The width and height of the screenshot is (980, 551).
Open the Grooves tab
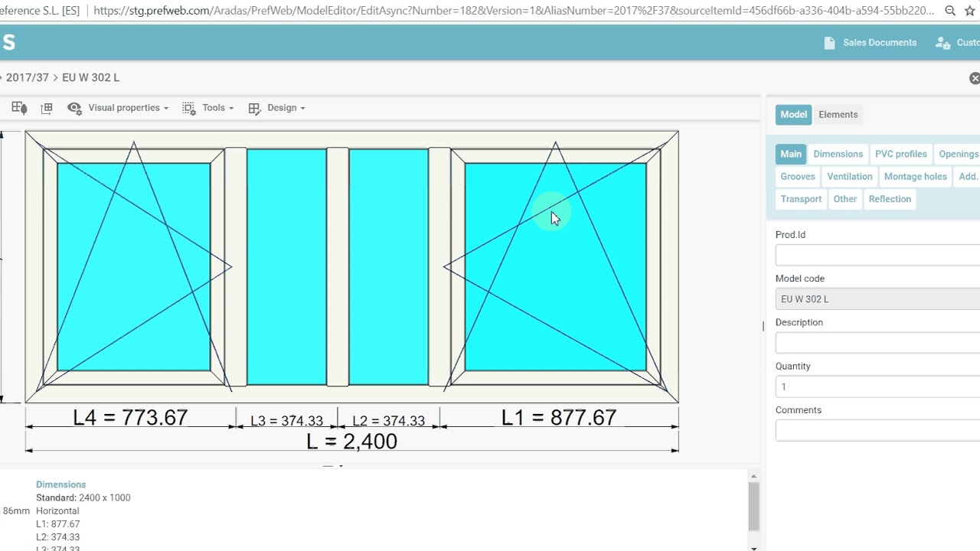coord(798,177)
